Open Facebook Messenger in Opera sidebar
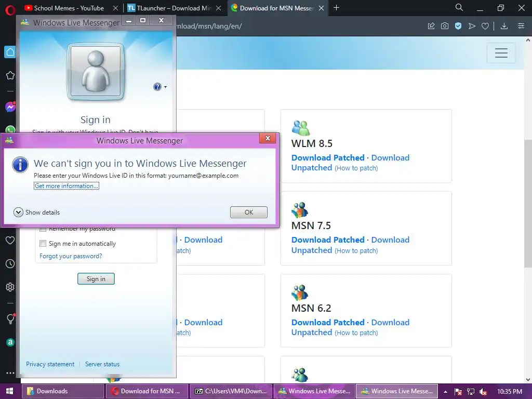 coord(10,107)
